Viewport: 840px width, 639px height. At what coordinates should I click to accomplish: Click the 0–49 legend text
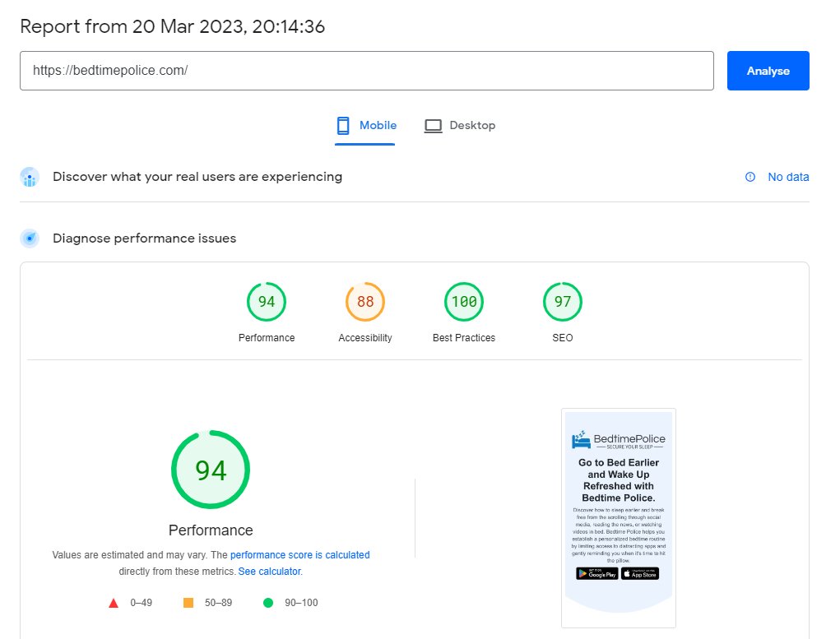(x=141, y=603)
